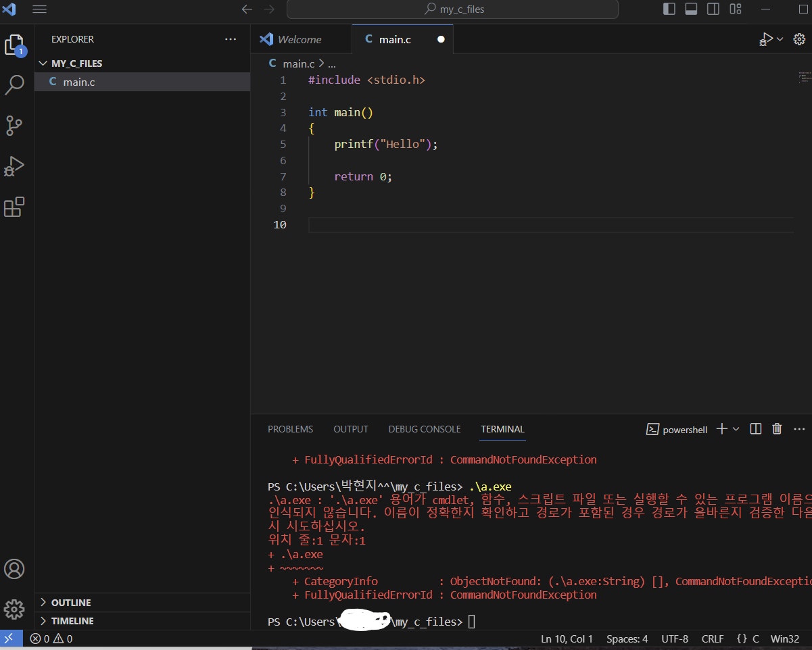Open Manage settings gear in activity bar
812x650 pixels.
(x=15, y=608)
